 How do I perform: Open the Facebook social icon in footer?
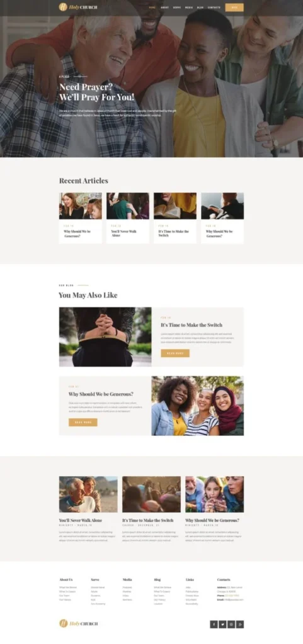[x=214, y=625]
